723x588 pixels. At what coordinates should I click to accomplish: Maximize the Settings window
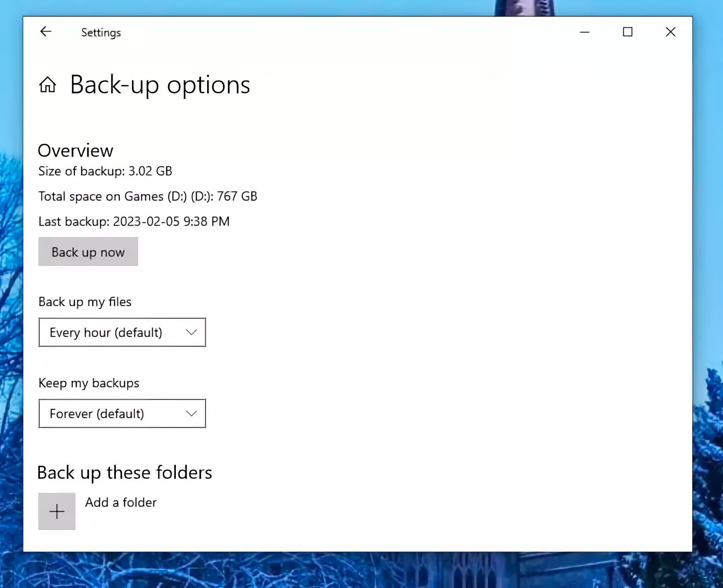tap(627, 32)
